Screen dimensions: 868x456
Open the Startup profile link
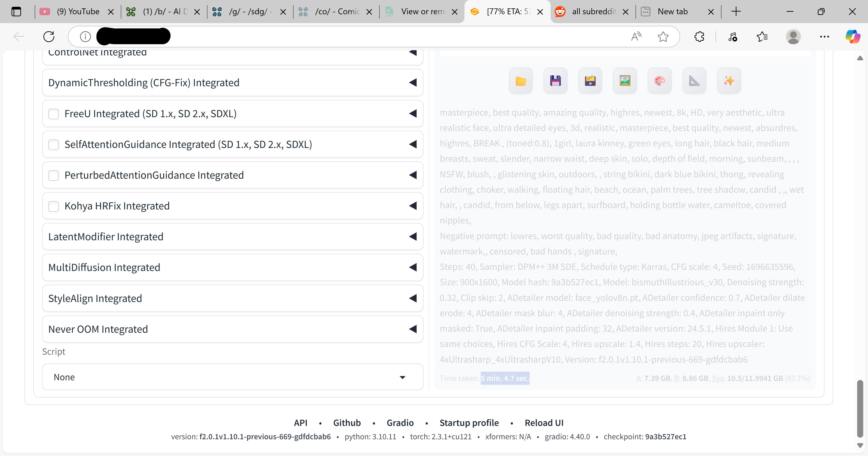click(469, 423)
